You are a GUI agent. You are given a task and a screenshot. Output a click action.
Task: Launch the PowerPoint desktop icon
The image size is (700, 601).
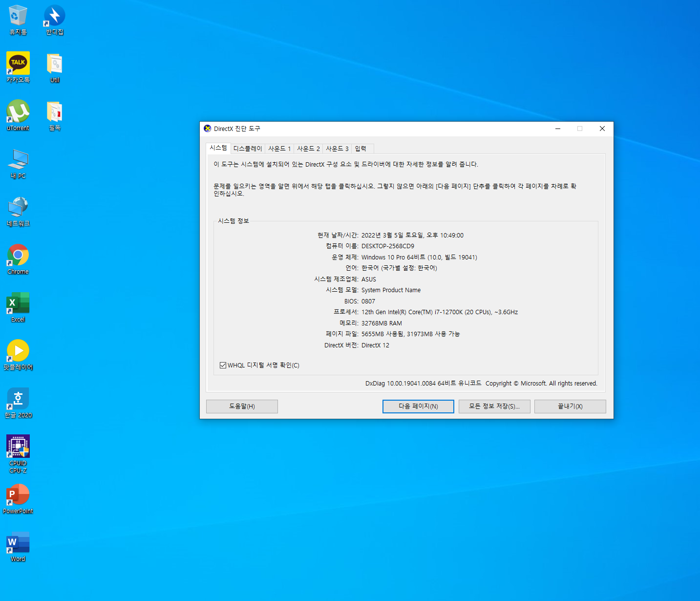18,498
